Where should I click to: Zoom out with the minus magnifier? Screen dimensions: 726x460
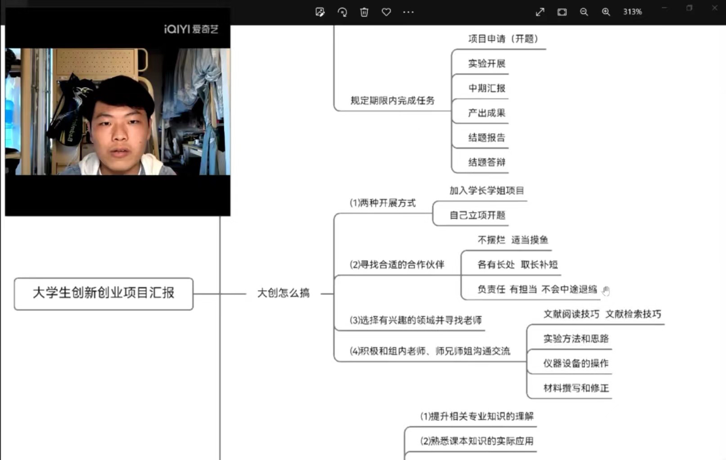click(584, 12)
